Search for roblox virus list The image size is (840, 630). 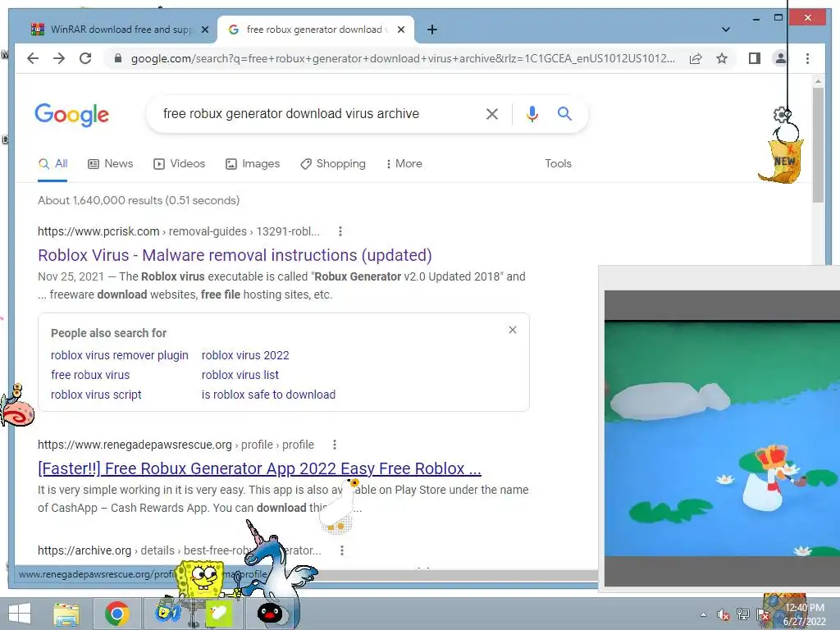[x=240, y=375]
